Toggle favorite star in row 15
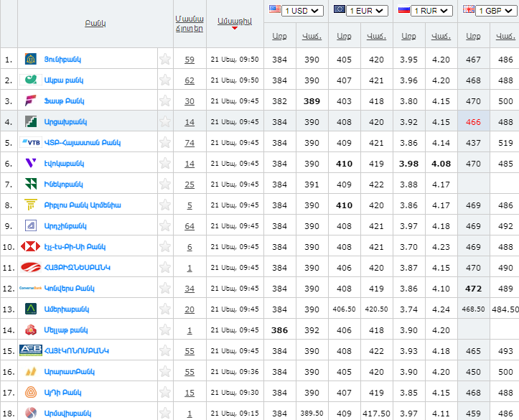519x420 pixels. coord(165,350)
